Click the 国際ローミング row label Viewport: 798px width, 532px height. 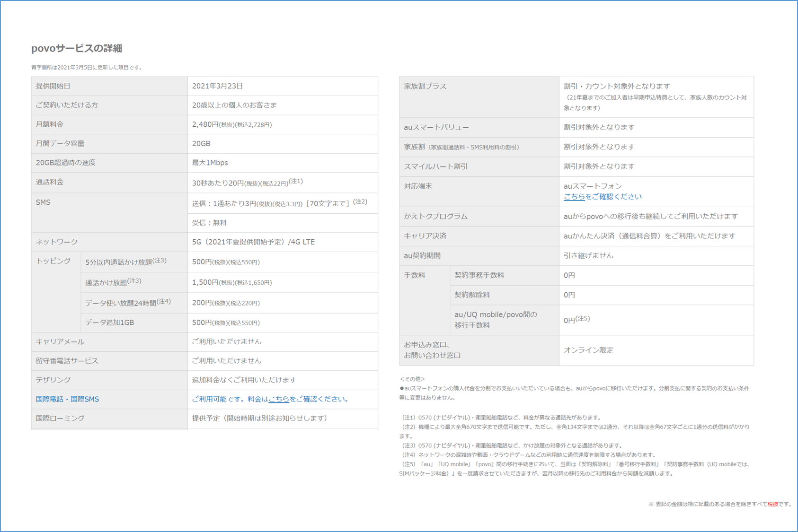click(x=60, y=418)
